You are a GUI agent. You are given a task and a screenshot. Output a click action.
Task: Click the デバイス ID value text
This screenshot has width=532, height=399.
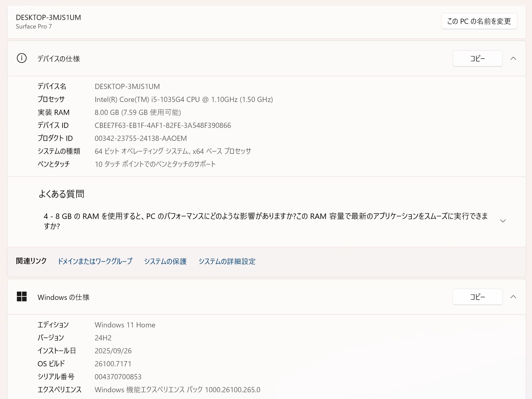click(x=163, y=126)
